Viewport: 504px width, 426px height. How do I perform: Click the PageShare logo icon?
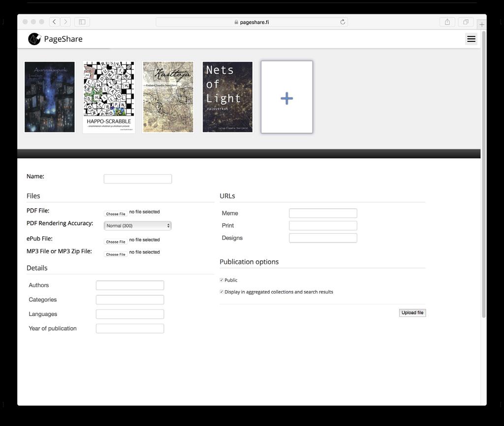coord(34,39)
